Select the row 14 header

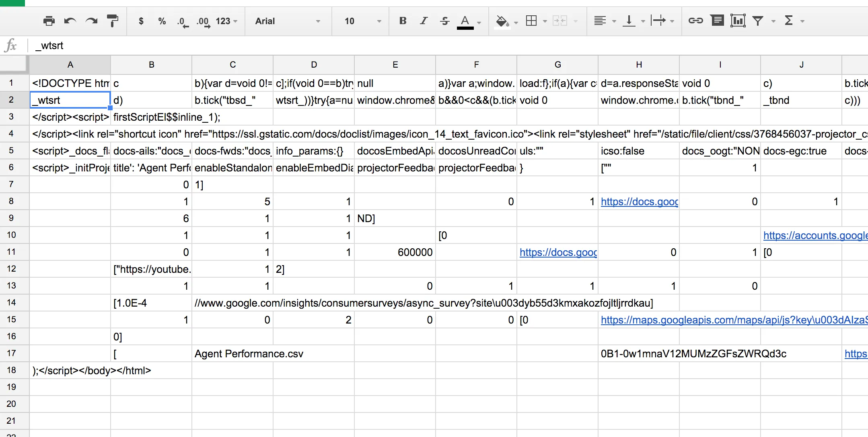tap(11, 303)
